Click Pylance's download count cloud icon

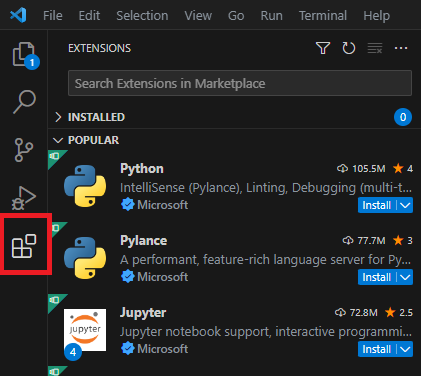click(348, 241)
